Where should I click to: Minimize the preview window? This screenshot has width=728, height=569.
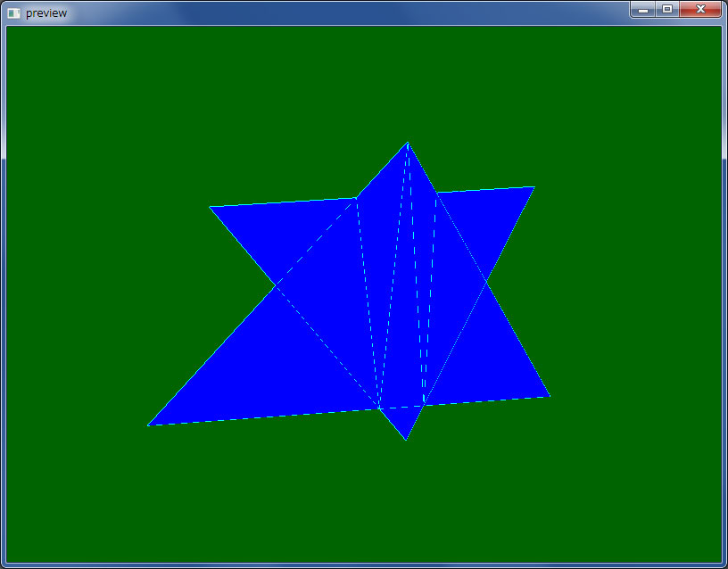coord(642,10)
